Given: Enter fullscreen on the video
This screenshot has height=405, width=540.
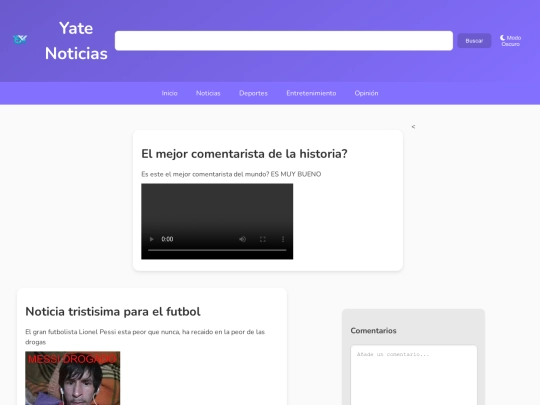Looking at the screenshot, I should tap(263, 239).
